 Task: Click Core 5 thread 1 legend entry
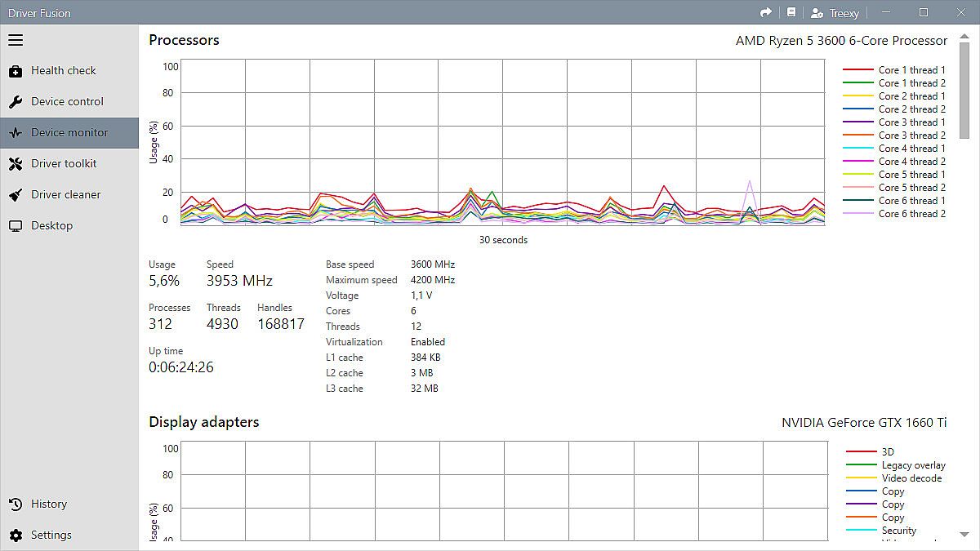[x=894, y=175]
